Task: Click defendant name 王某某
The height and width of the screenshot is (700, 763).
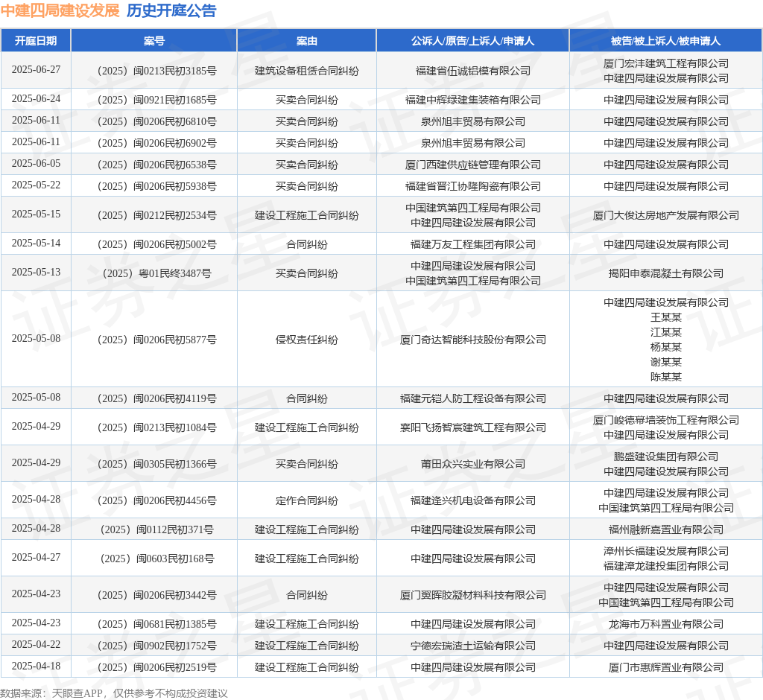Action: [665, 318]
